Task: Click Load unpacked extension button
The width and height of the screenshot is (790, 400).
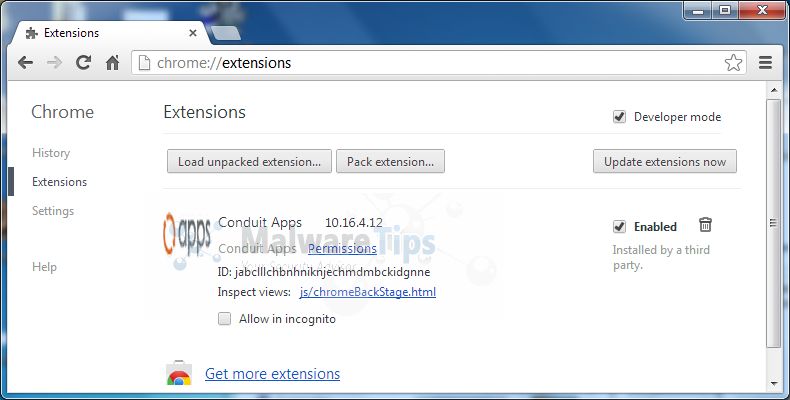Action: coord(249,161)
